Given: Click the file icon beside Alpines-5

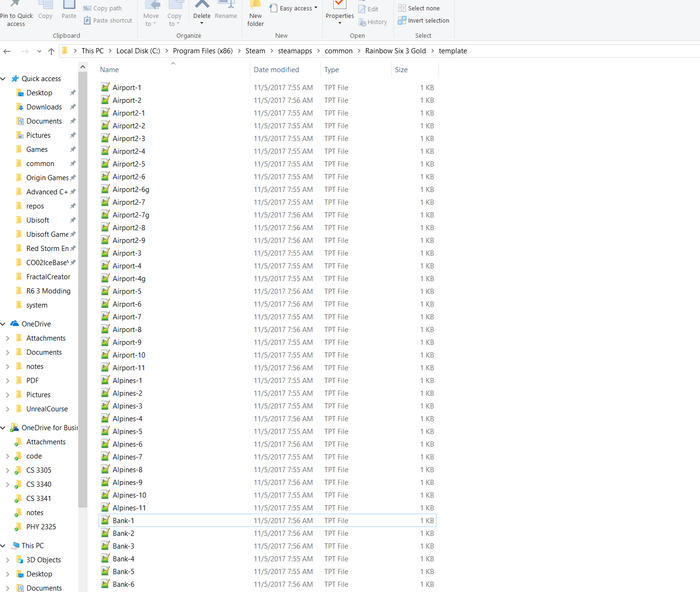Looking at the screenshot, I should tap(106, 431).
